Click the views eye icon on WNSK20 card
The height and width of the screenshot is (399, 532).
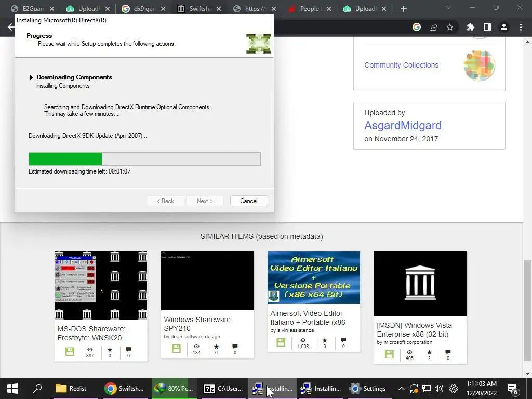tap(90, 350)
